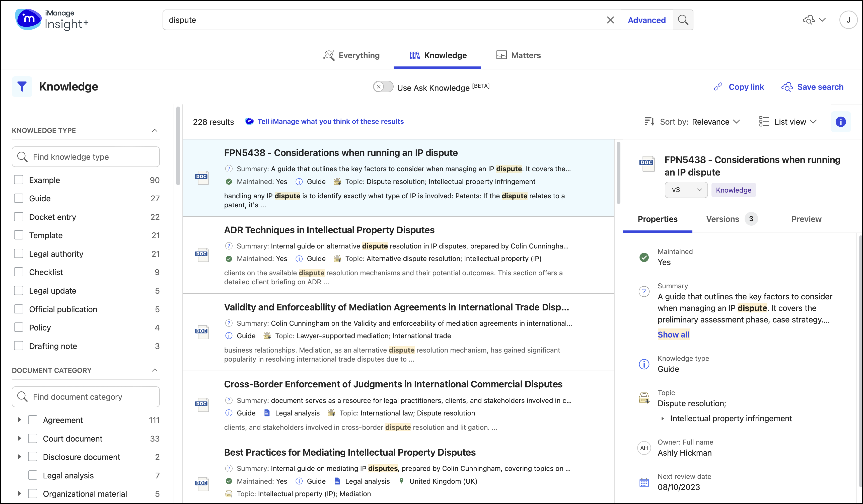Open the Versions tab in details panel
The image size is (863, 504).
(x=723, y=219)
